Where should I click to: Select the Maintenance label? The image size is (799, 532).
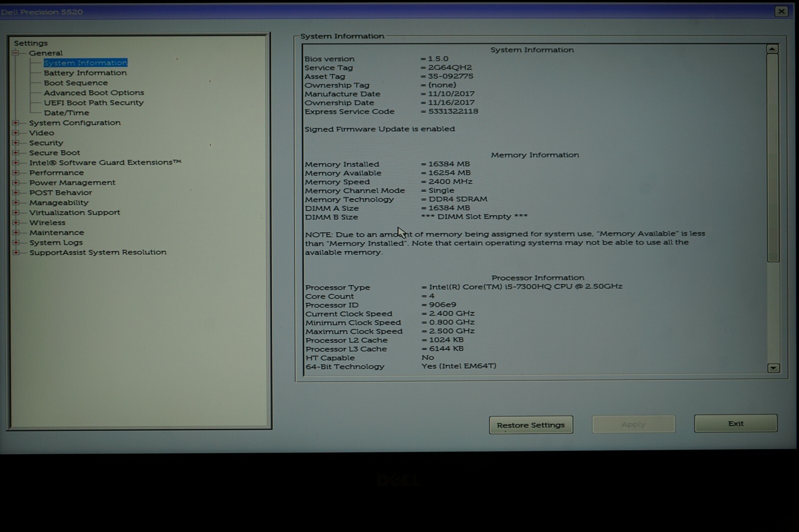(56, 233)
